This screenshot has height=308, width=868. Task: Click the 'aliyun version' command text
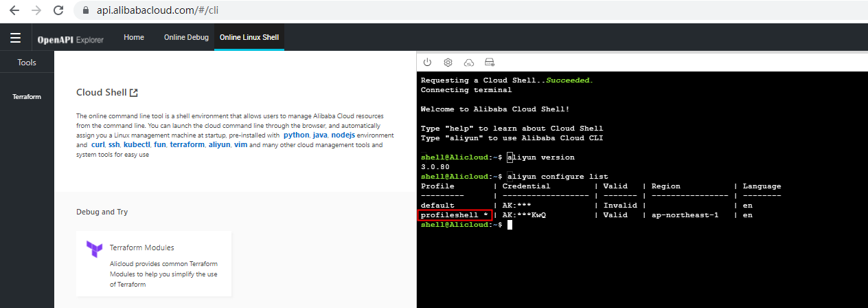pyautogui.click(x=541, y=157)
